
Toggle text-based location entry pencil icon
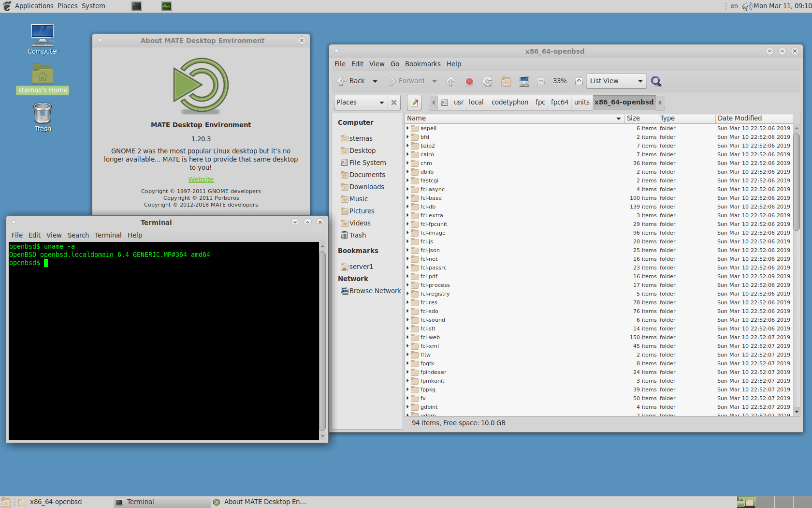pyautogui.click(x=414, y=103)
